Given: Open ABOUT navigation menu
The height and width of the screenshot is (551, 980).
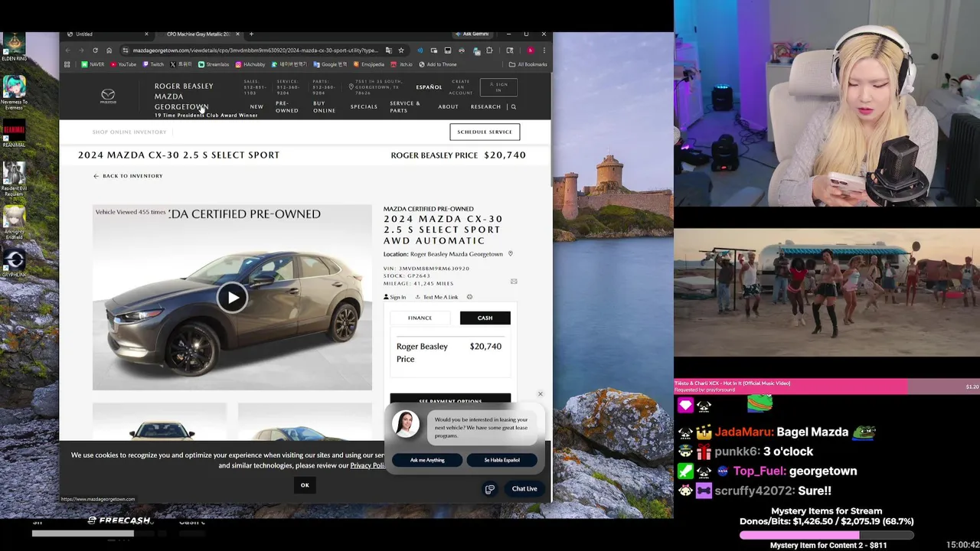Looking at the screenshot, I should tap(448, 107).
